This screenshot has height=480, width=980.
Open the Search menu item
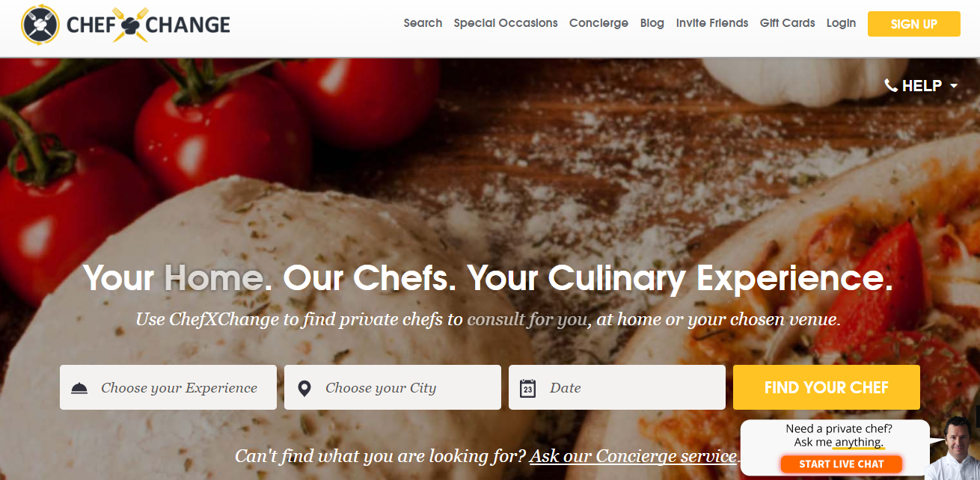[423, 23]
